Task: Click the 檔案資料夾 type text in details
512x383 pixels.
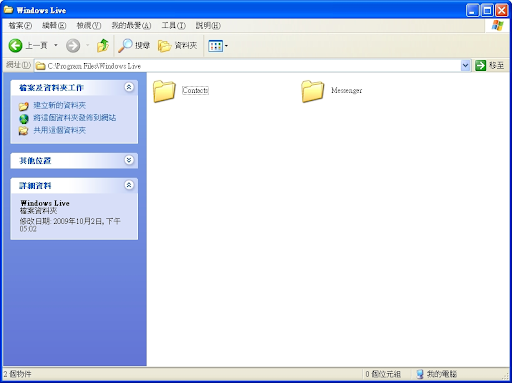Action: 39,211
